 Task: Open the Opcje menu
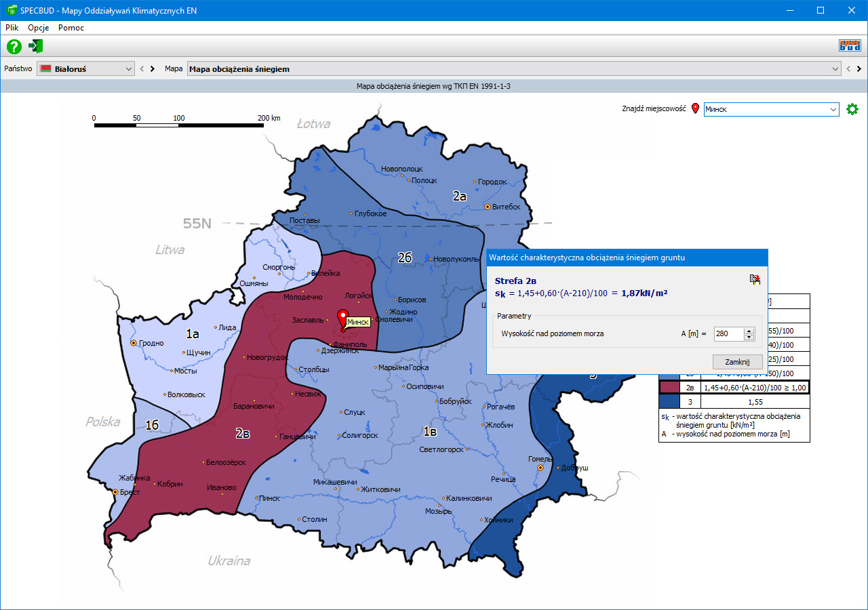click(x=39, y=28)
